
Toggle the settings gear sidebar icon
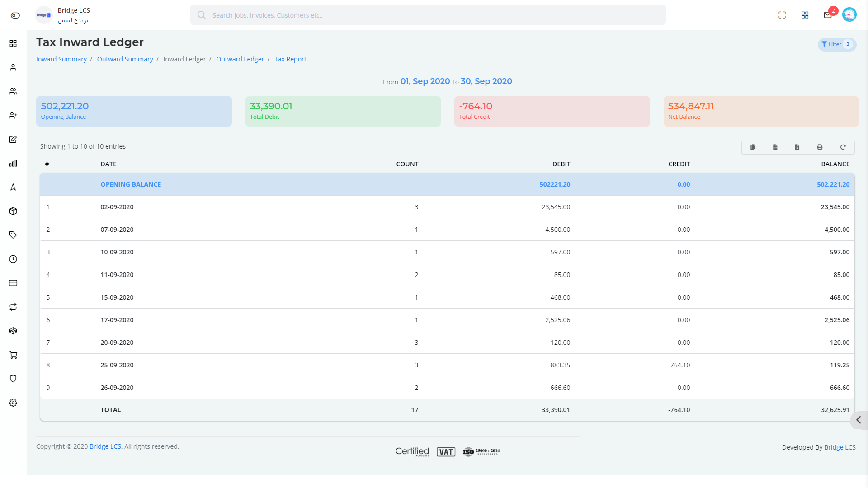pos(13,403)
